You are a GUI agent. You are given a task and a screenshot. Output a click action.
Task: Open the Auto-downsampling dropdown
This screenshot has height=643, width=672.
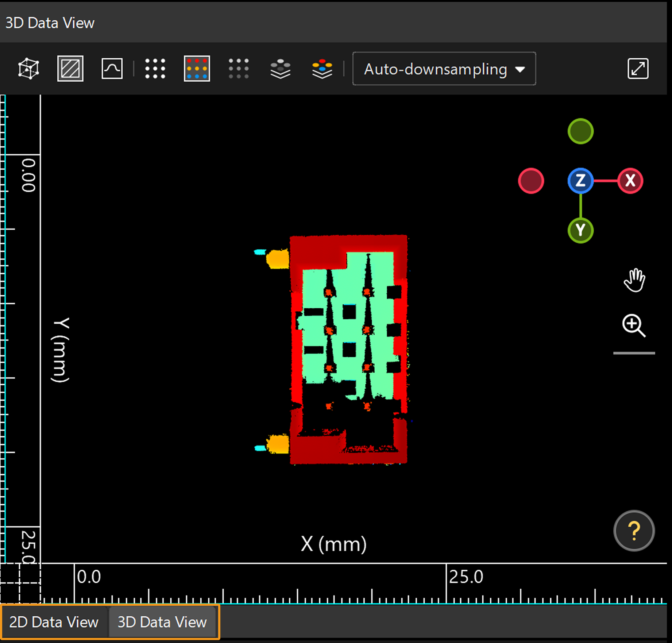444,69
